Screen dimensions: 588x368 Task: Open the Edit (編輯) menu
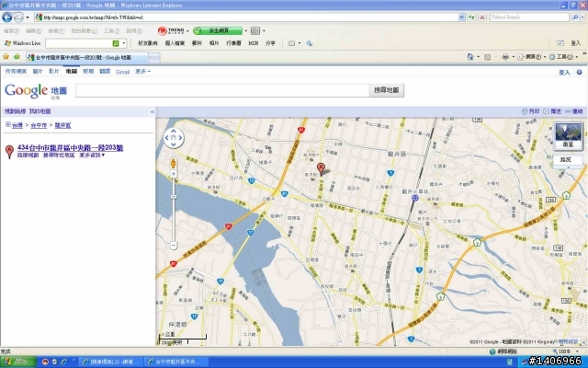point(34,31)
